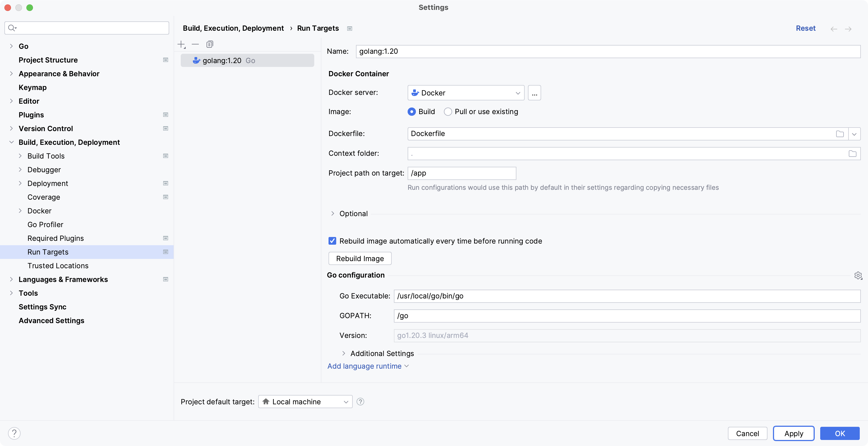Click the add new run target icon

coord(181,44)
